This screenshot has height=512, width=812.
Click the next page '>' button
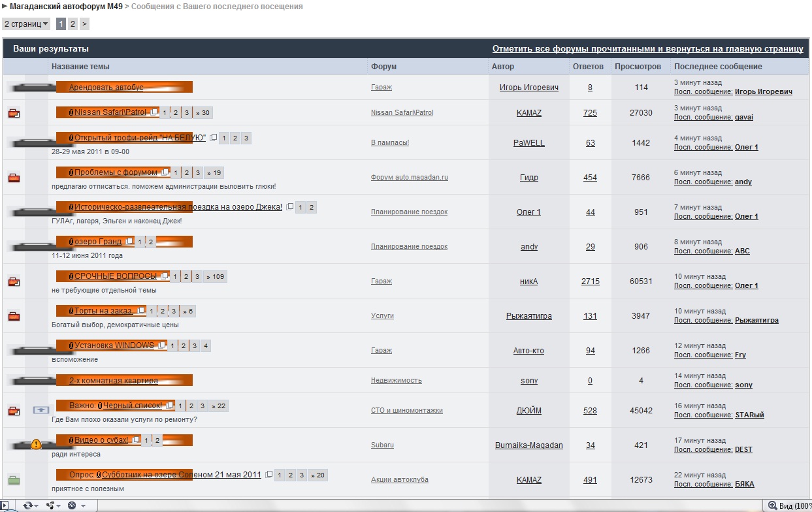[84, 24]
